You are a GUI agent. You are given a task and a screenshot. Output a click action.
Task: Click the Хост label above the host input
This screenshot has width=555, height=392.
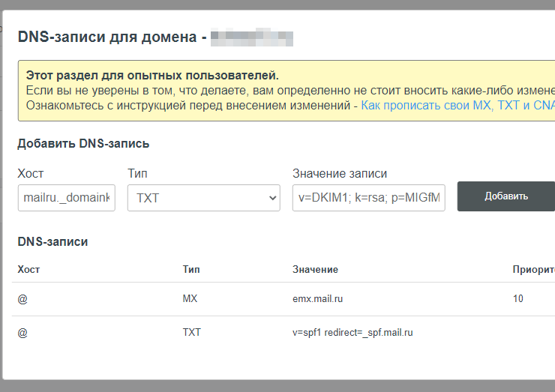click(31, 173)
